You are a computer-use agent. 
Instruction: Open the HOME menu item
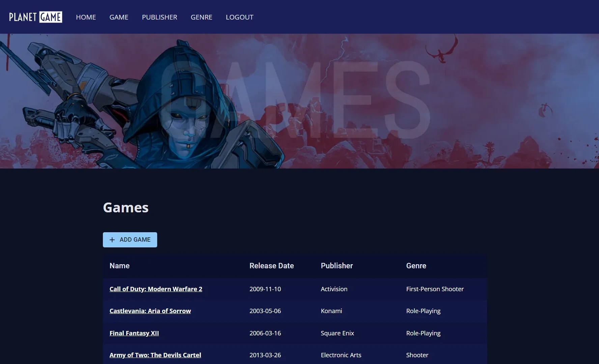86,17
